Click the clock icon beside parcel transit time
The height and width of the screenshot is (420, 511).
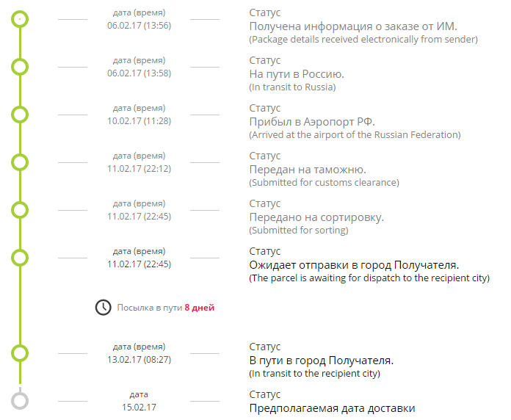(104, 307)
